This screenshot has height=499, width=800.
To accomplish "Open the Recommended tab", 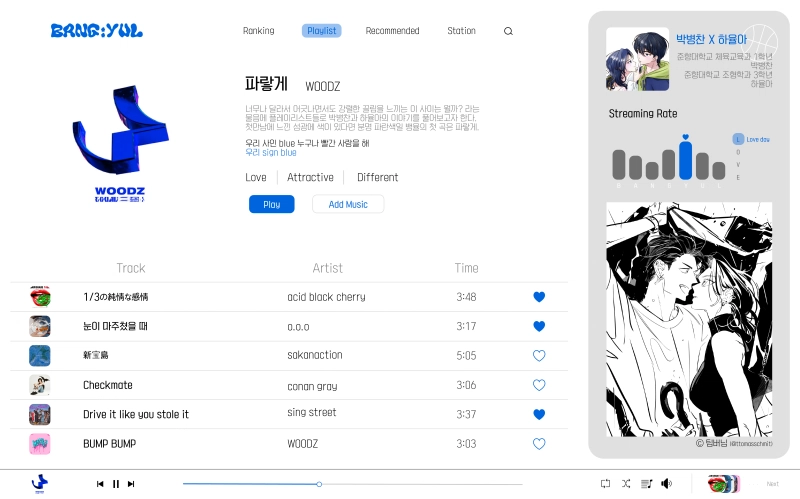I will tap(392, 31).
